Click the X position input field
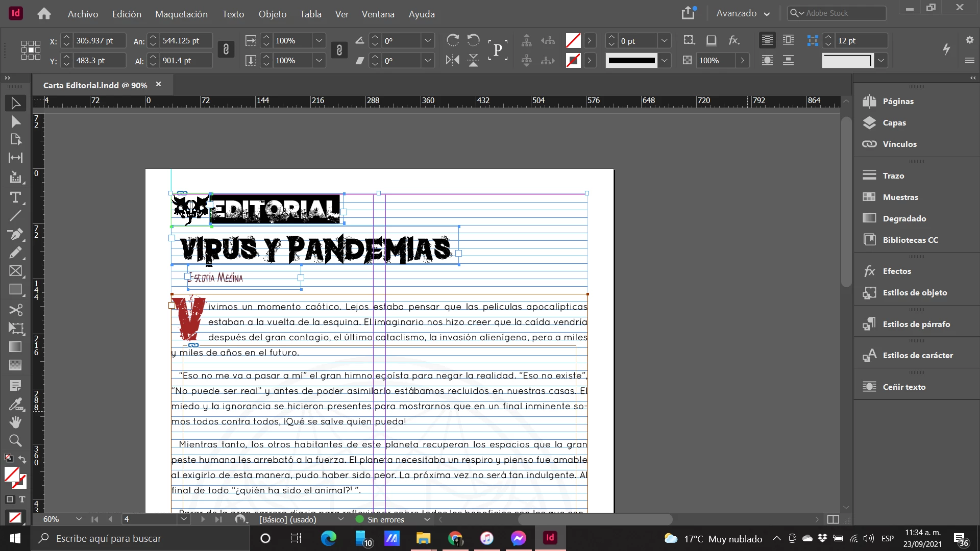 pos(99,41)
